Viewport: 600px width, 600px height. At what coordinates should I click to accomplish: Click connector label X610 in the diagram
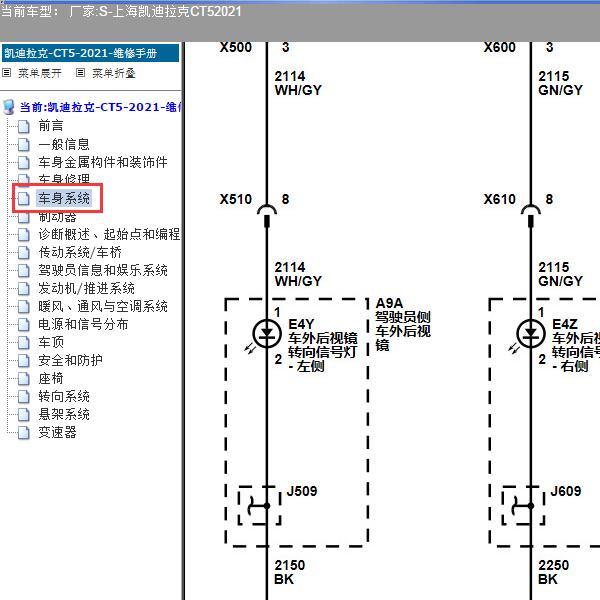pos(500,199)
